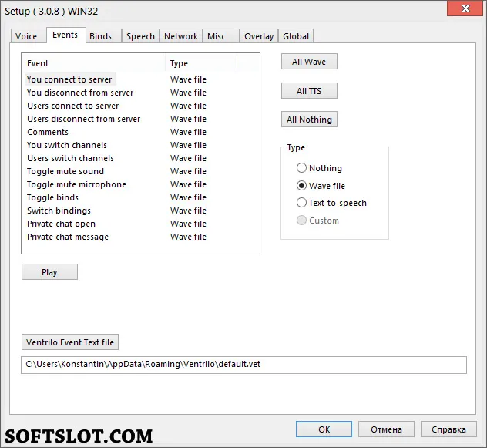This screenshot has width=487, height=448.
Task: Confirm settings with the OK button
Action: [x=324, y=429]
